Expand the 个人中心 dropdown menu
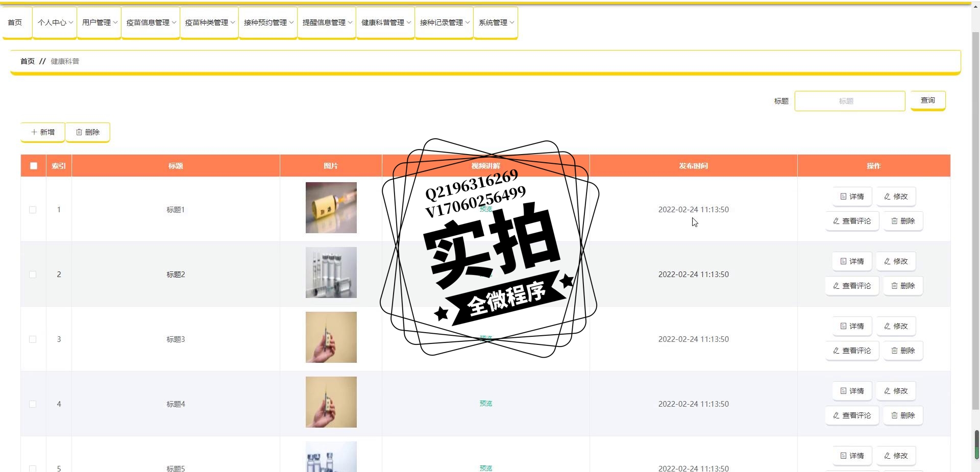This screenshot has width=980, height=472. (x=55, y=23)
